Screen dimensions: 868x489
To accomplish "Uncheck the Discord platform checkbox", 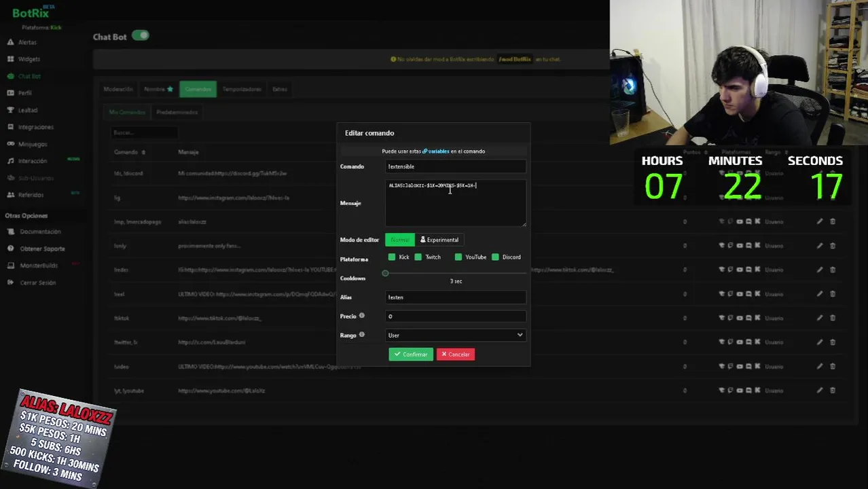I will click(495, 257).
